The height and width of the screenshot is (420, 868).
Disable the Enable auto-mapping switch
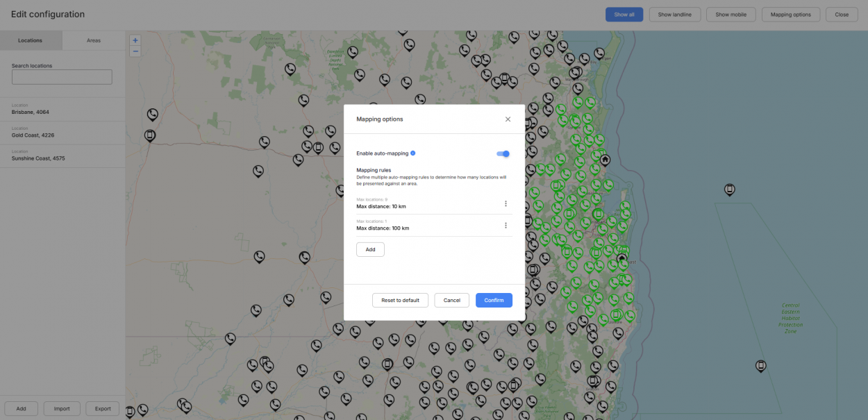click(502, 153)
